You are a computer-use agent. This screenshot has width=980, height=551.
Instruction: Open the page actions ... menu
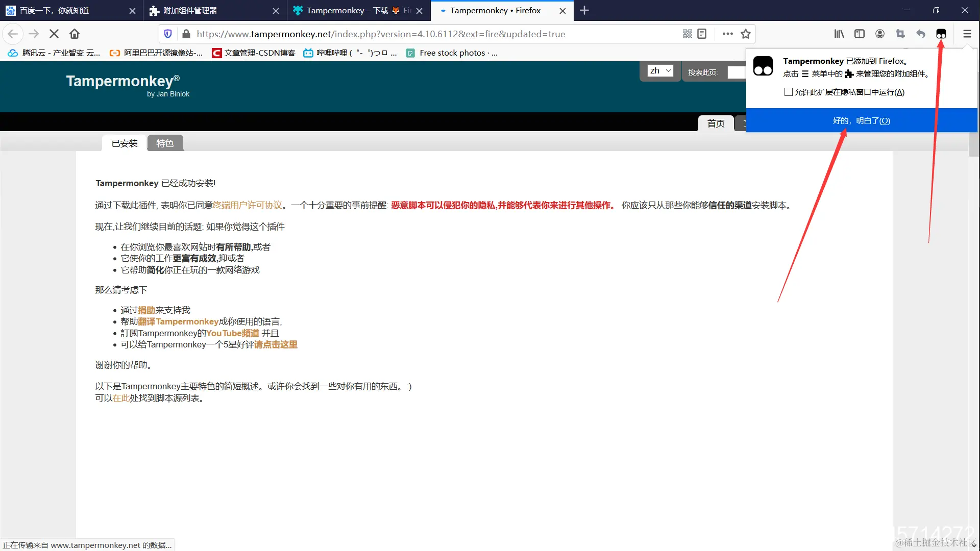727,33
